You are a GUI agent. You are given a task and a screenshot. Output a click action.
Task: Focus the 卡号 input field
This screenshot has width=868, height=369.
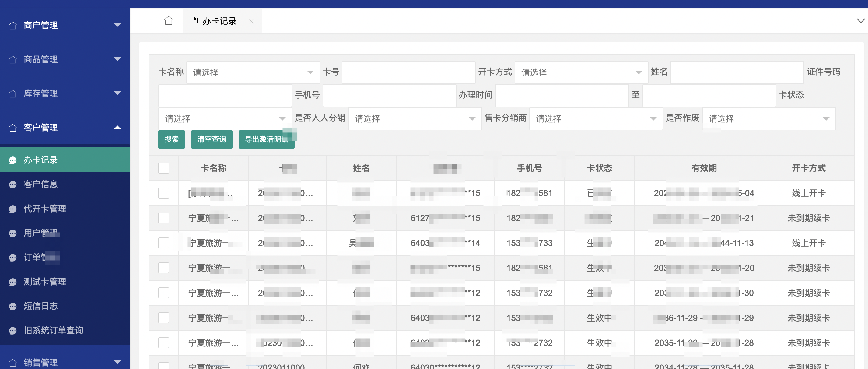point(408,72)
